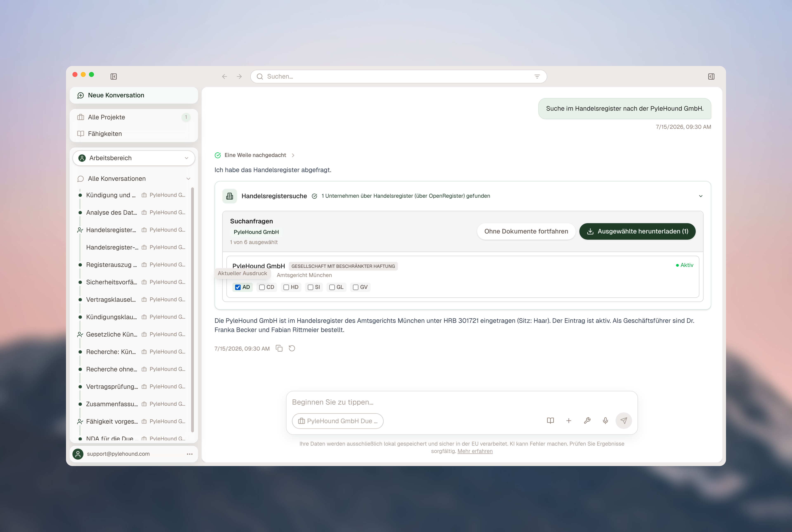Select the CD document checkbox
Viewport: 792px width, 532px height.
[x=262, y=287]
